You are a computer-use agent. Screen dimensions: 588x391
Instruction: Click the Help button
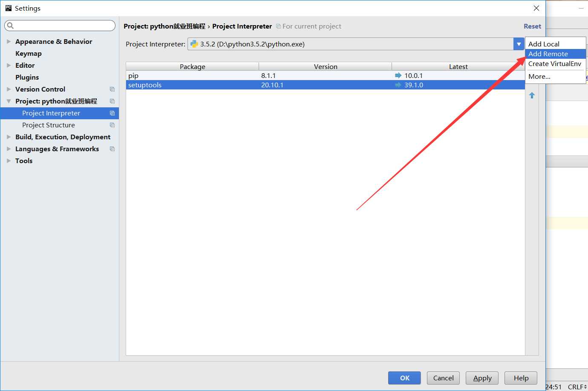(x=521, y=378)
